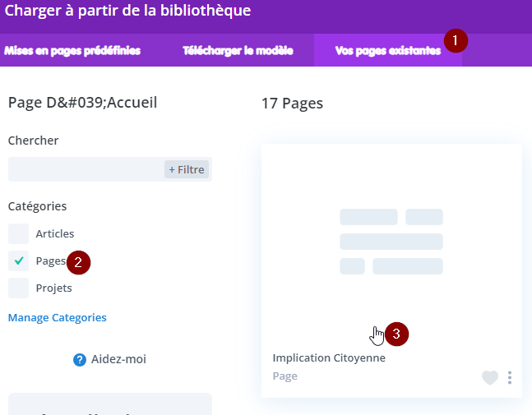Favorite Implication Citoyenne with the heart icon
This screenshot has height=415, width=532.
(490, 378)
